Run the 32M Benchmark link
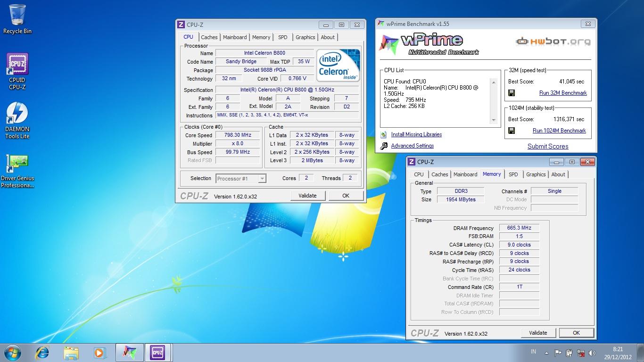Screen dimensions: 644x362 (x=563, y=93)
